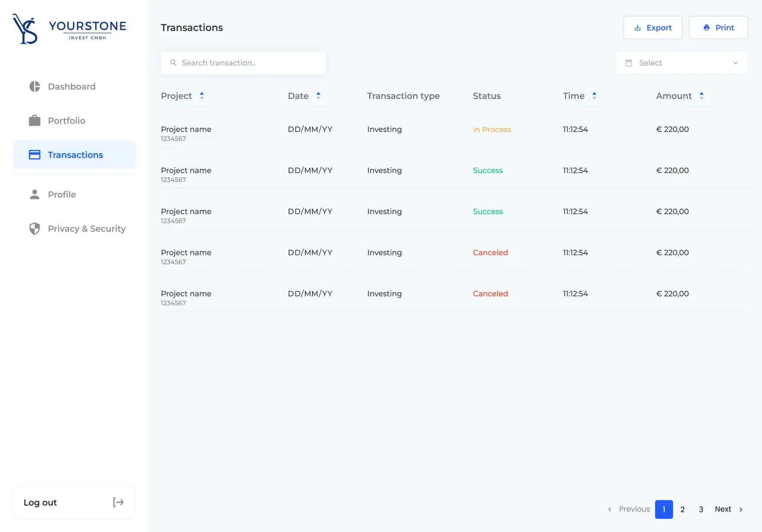Go to page 2 of transactions
The image size is (762, 532).
(682, 509)
